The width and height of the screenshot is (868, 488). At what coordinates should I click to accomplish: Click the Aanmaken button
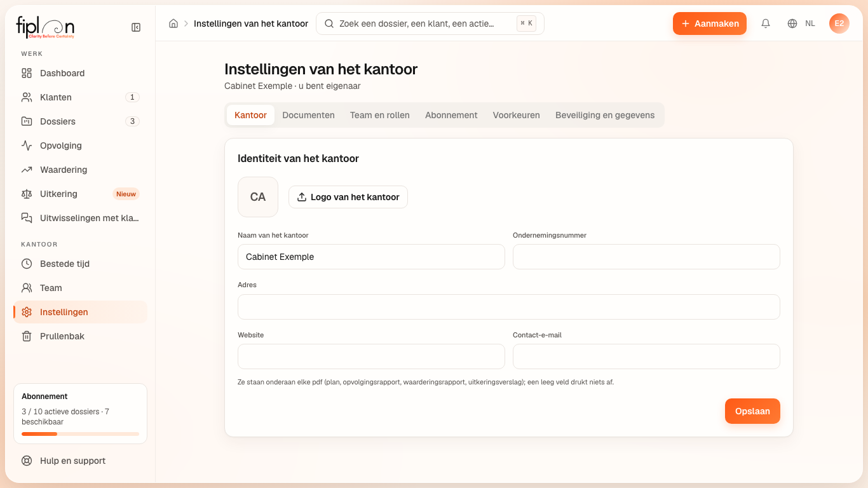click(x=710, y=24)
